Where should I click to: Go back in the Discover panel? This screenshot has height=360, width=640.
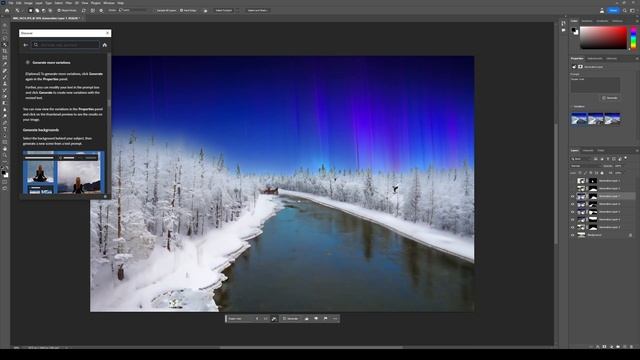(x=26, y=45)
